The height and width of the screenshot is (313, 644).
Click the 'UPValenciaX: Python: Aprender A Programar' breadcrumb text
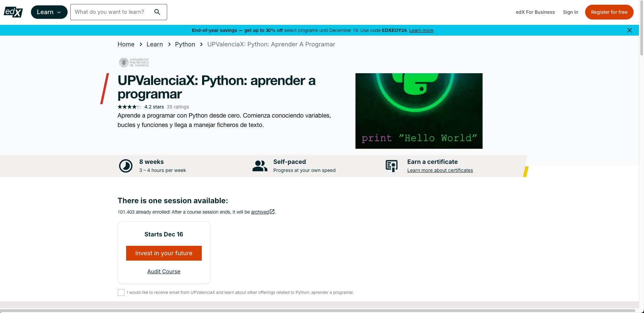click(x=271, y=44)
